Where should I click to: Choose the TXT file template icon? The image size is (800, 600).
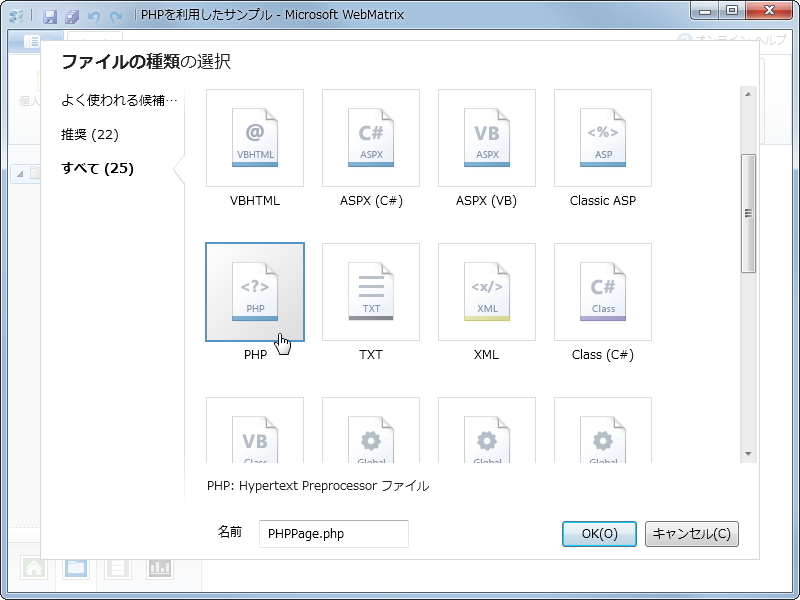point(371,290)
